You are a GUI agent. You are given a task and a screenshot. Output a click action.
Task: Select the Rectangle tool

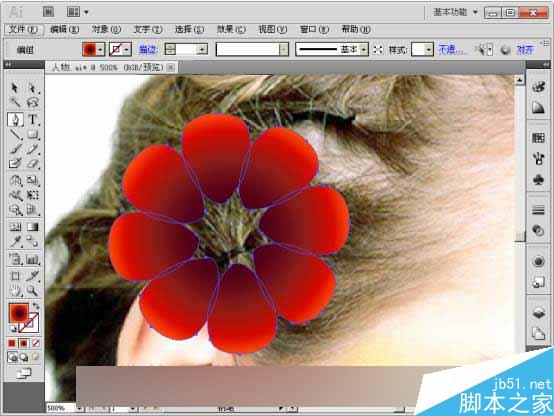point(32,134)
